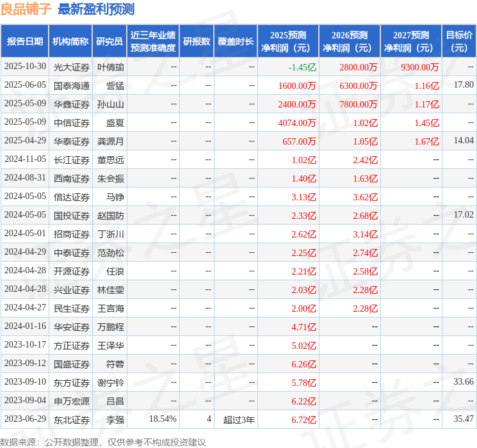Select the 2027预测净利润 column header

pyautogui.click(x=411, y=41)
